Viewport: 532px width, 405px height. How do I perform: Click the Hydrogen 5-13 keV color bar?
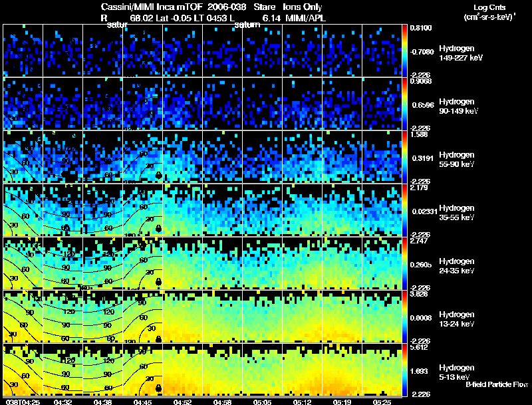coord(406,370)
